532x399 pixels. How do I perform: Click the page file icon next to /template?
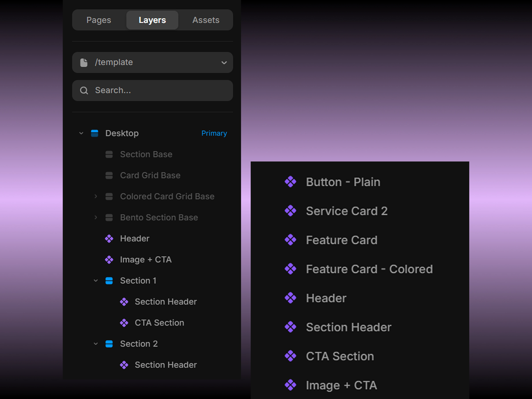[84, 63]
